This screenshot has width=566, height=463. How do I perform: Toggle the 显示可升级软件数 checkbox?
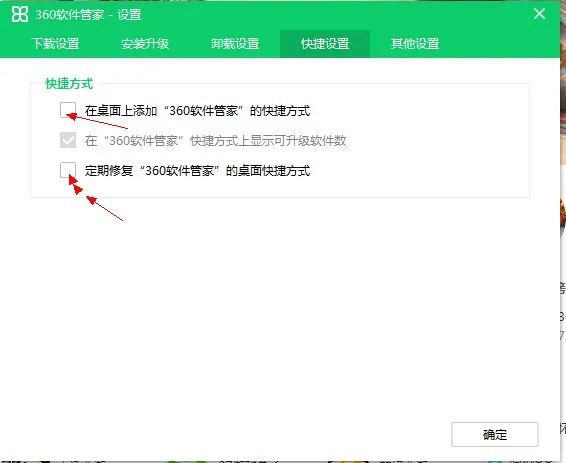(x=68, y=140)
